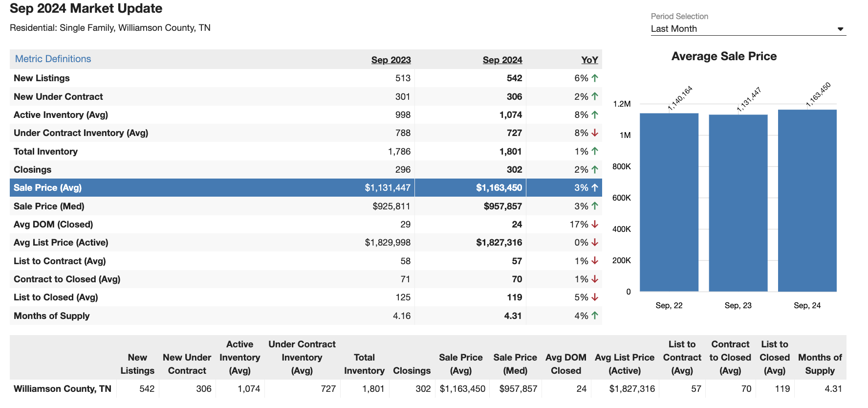Select the Total Inventory row label

(45, 151)
